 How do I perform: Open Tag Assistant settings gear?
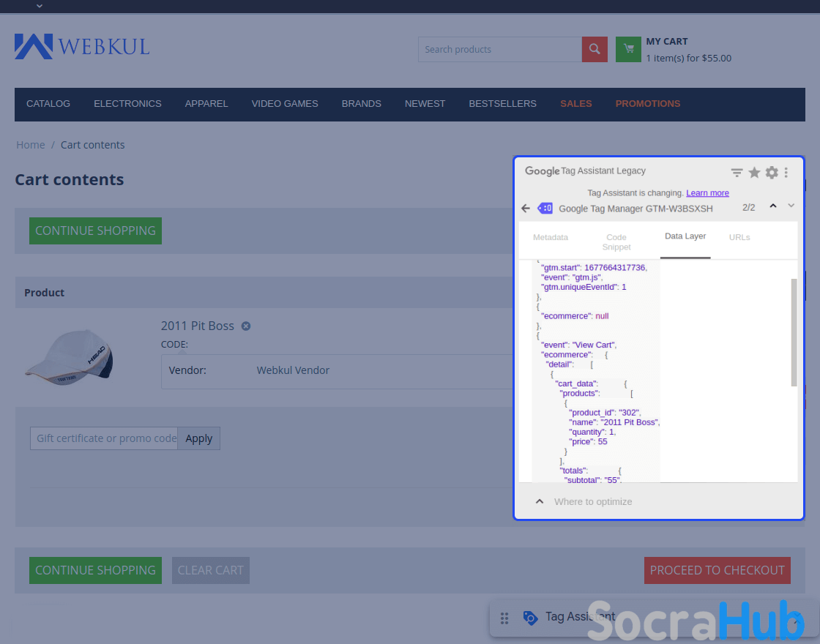772,173
